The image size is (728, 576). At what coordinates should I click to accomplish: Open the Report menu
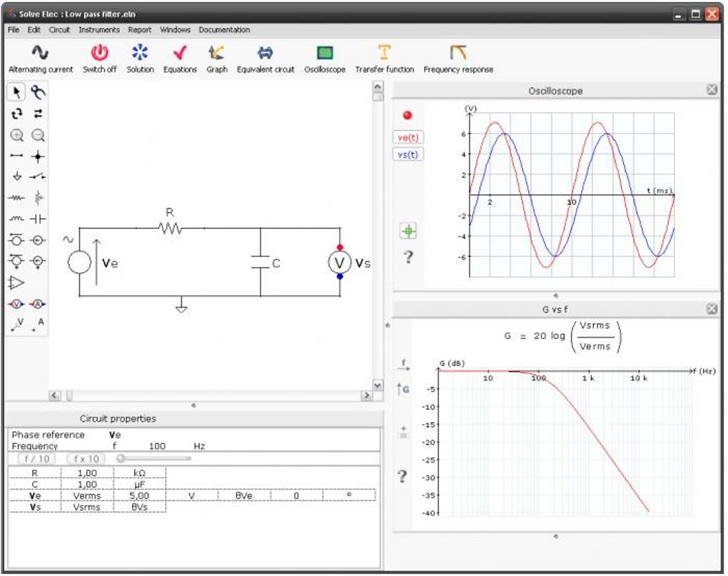tap(140, 30)
